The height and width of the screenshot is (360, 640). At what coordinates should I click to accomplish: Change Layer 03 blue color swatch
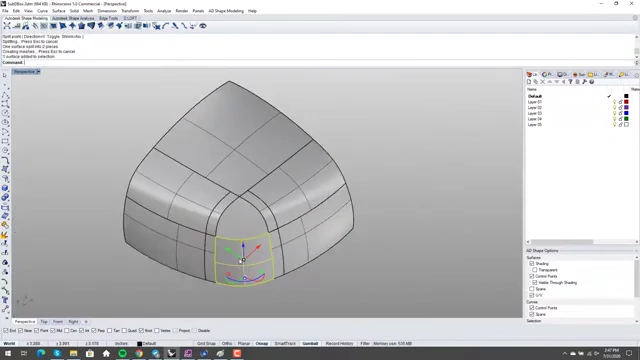tap(626, 113)
